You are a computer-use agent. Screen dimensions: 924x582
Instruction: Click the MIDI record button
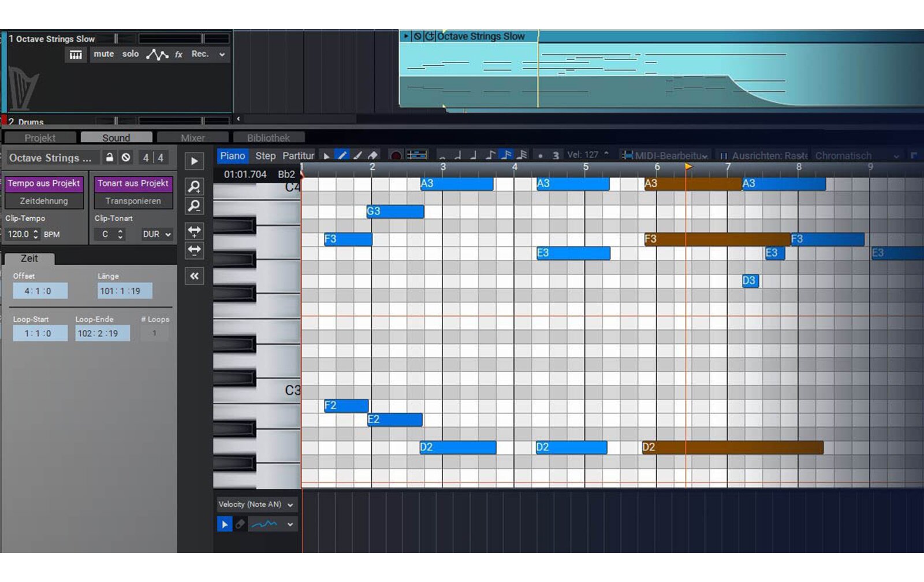point(396,155)
